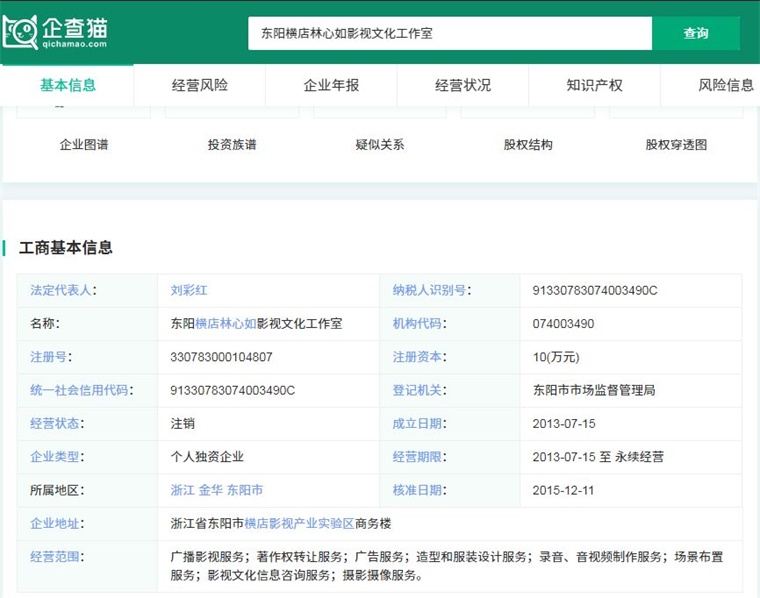Select the 投资族谱 option
The image size is (760, 598).
click(232, 144)
